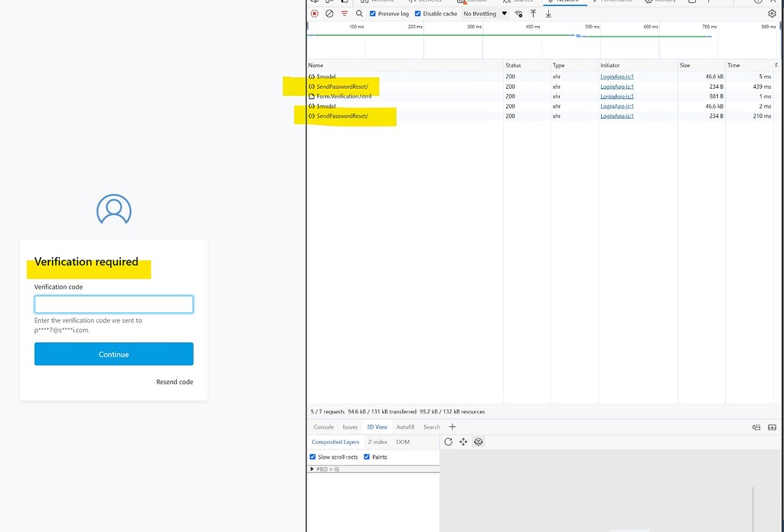The height and width of the screenshot is (532, 784).
Task: Click the Resend code link
Action: point(175,382)
